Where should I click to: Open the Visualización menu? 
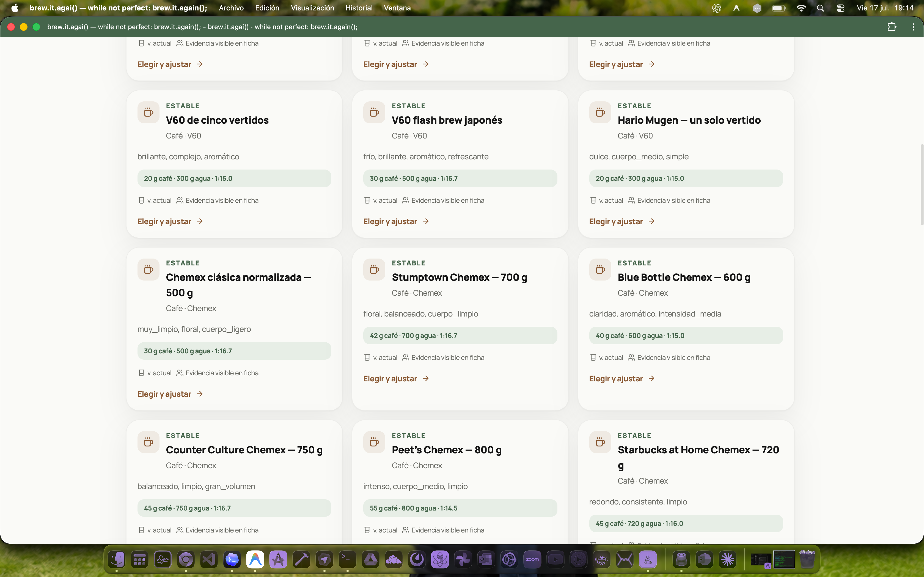(312, 8)
